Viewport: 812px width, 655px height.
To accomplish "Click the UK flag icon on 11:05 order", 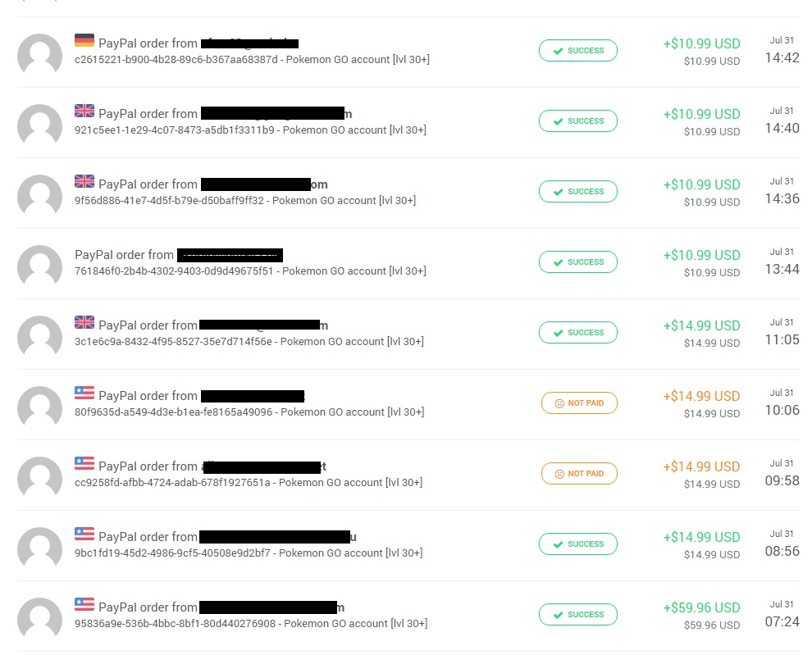I will point(84,322).
